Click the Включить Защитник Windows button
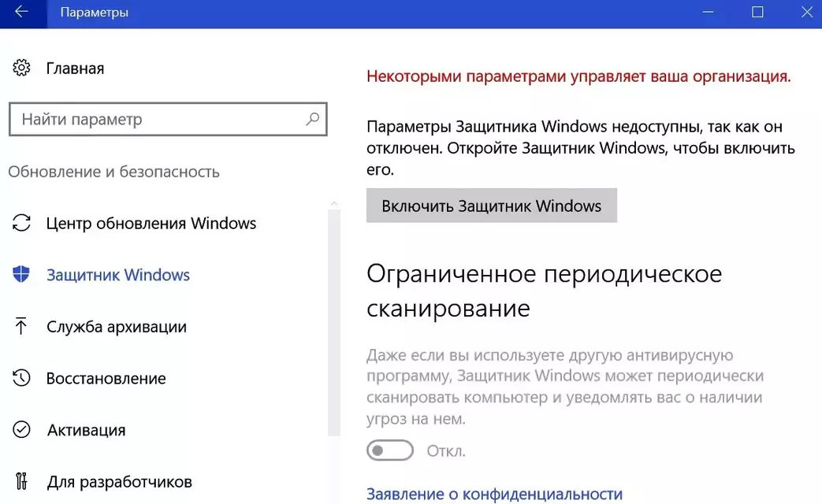 [492, 206]
